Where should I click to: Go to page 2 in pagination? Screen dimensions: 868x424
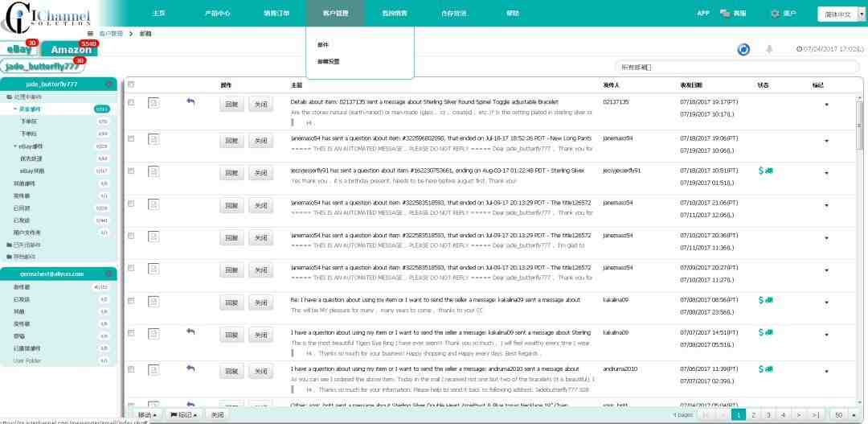pyautogui.click(x=753, y=414)
